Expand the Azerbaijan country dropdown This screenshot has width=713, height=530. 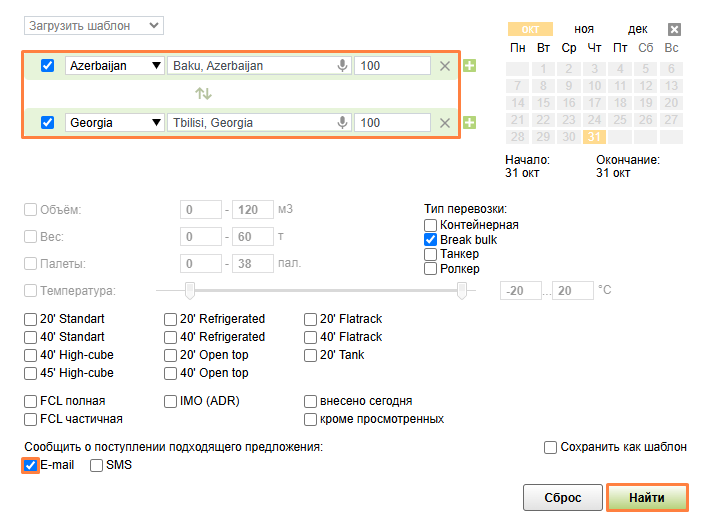(x=115, y=66)
